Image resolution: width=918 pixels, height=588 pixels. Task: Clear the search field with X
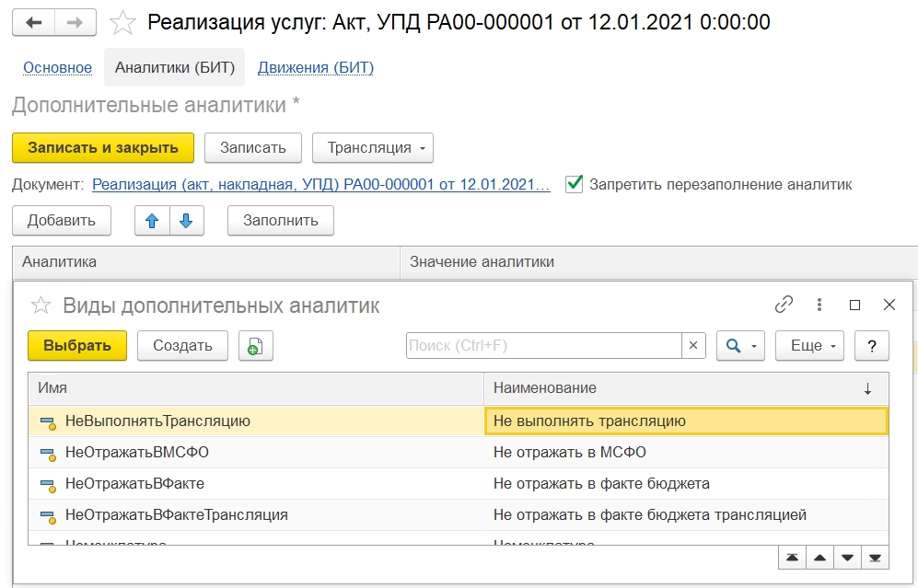[693, 346]
